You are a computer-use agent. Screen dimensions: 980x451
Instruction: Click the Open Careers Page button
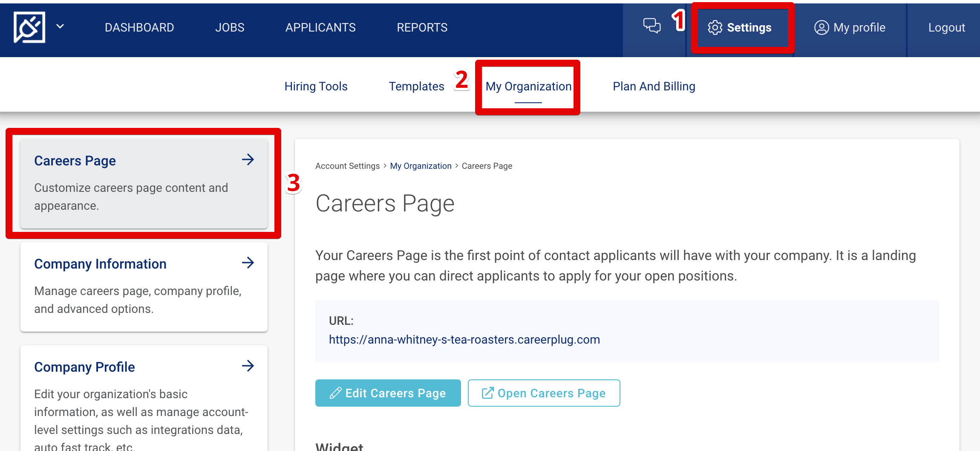pyautogui.click(x=544, y=393)
